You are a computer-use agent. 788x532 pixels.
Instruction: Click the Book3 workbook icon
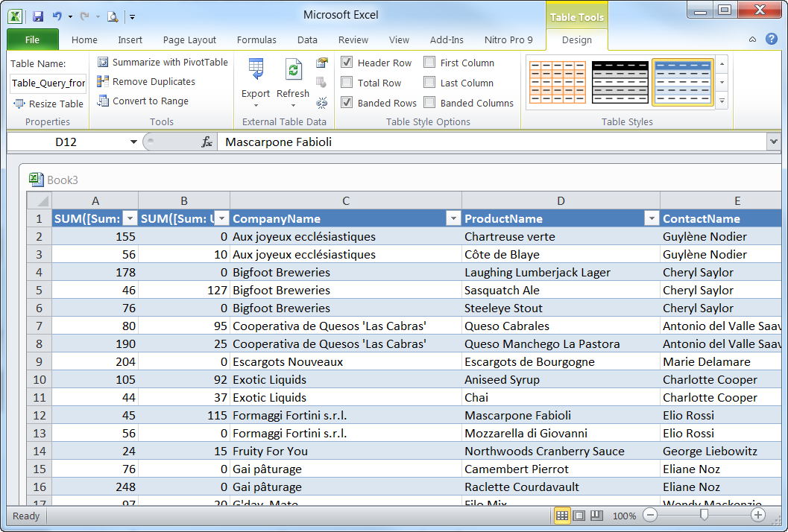tap(37, 180)
